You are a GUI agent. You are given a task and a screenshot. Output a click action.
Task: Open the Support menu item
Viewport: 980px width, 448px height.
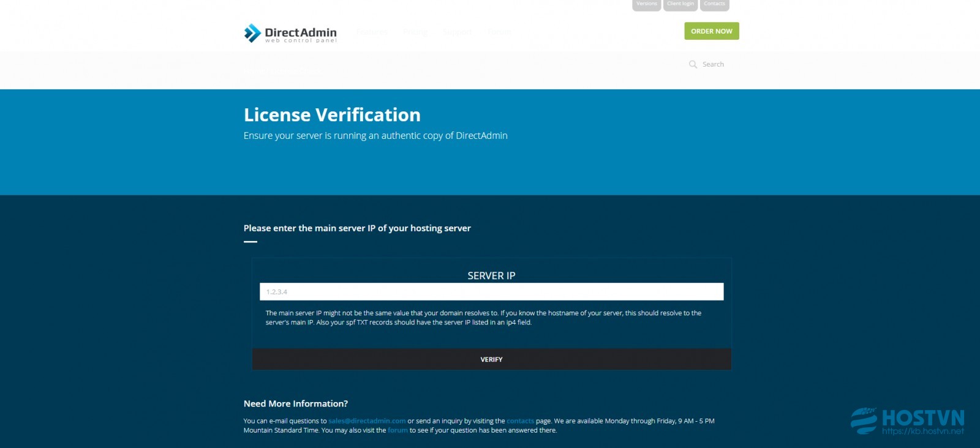click(x=458, y=32)
